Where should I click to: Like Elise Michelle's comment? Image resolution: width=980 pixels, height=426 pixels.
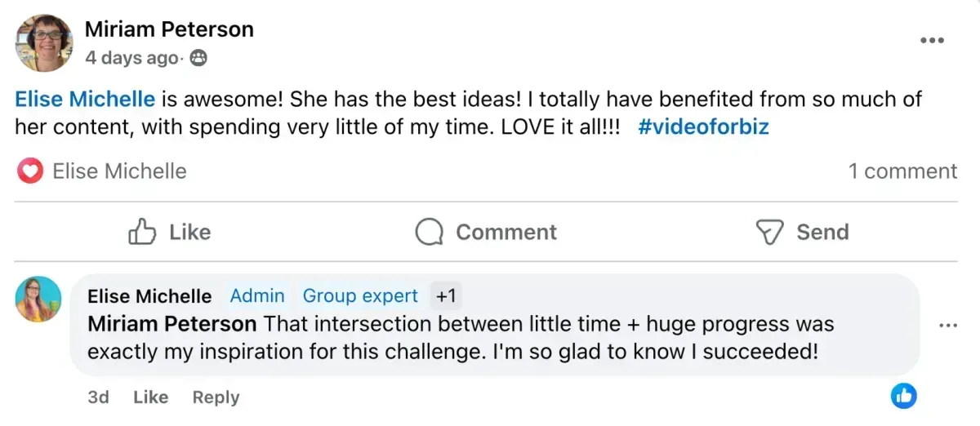click(150, 397)
